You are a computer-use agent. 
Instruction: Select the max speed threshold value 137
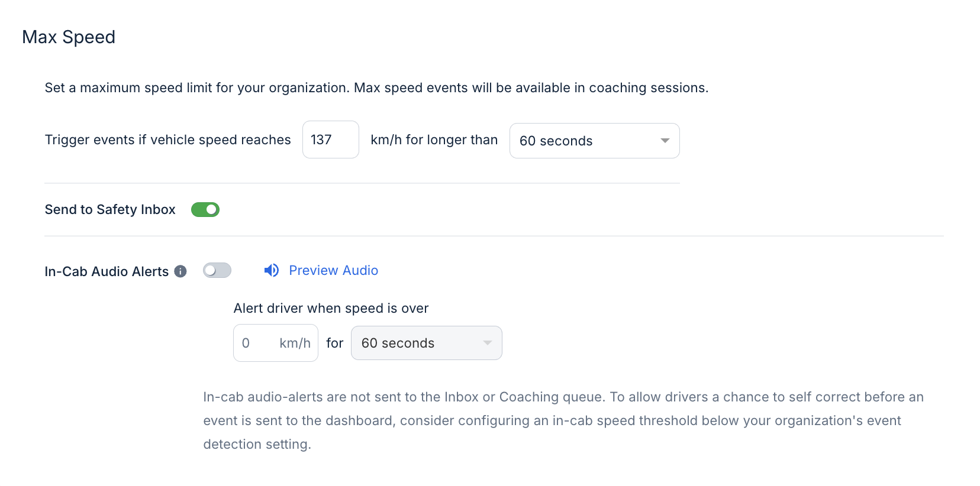[x=330, y=140]
